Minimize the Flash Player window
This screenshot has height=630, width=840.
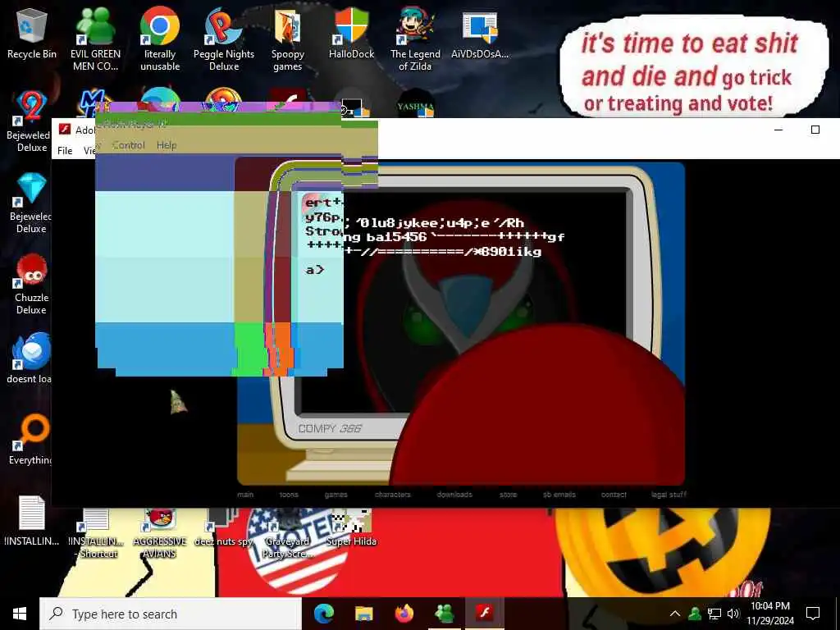[778, 130]
